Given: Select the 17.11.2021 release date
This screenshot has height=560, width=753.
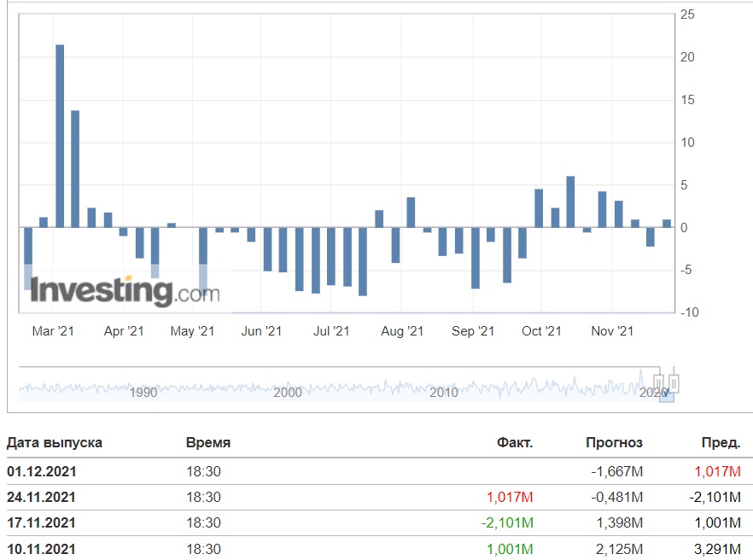Looking at the screenshot, I should coord(41,522).
